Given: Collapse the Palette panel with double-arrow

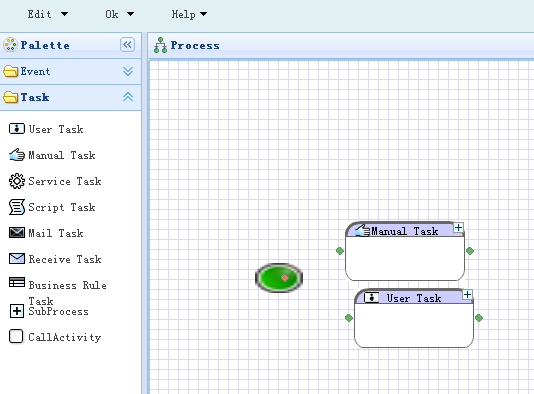Looking at the screenshot, I should pos(127,45).
